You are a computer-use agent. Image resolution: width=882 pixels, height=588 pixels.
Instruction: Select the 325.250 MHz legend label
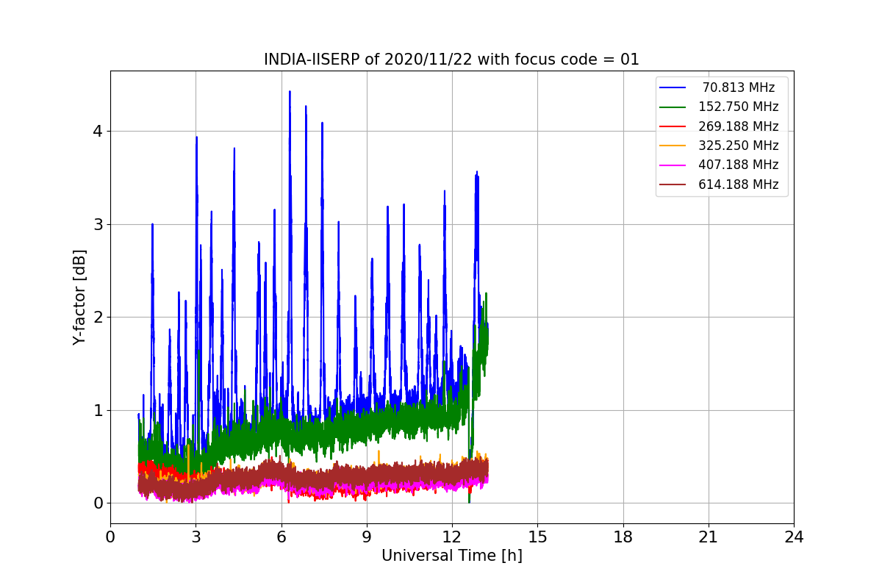(739, 146)
